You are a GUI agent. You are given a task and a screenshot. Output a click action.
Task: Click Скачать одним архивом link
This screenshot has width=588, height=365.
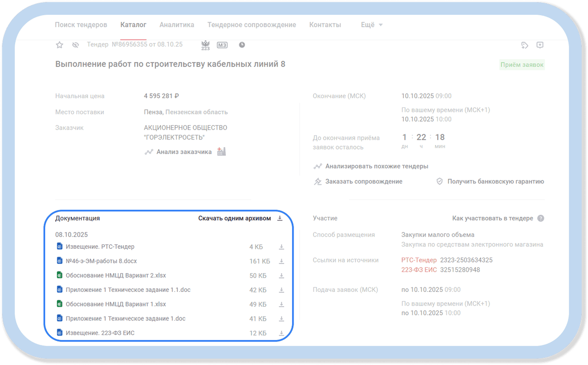(x=235, y=218)
